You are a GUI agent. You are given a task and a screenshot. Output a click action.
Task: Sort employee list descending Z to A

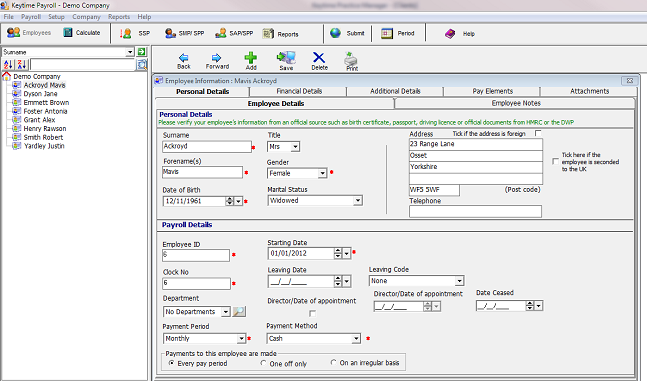[x=22, y=64]
